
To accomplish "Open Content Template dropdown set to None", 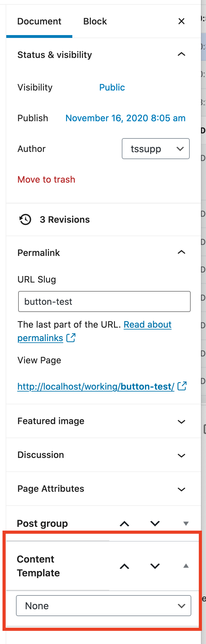I will pyautogui.click(x=104, y=606).
